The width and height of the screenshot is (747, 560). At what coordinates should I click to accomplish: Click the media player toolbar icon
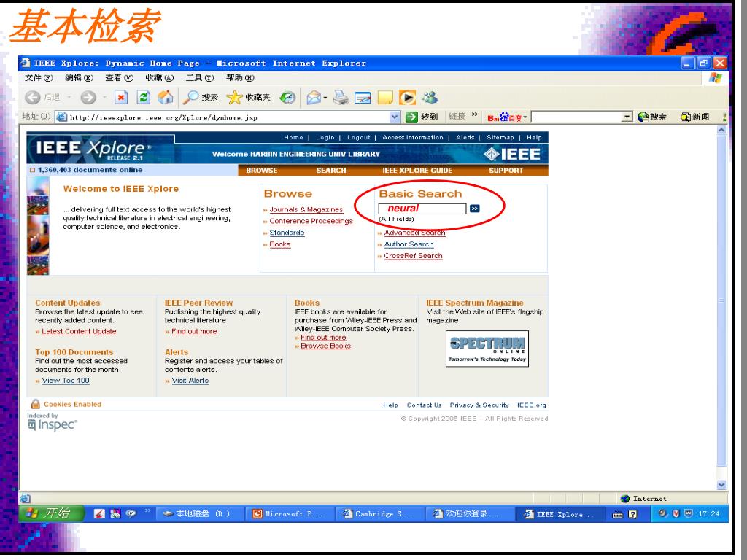407,98
